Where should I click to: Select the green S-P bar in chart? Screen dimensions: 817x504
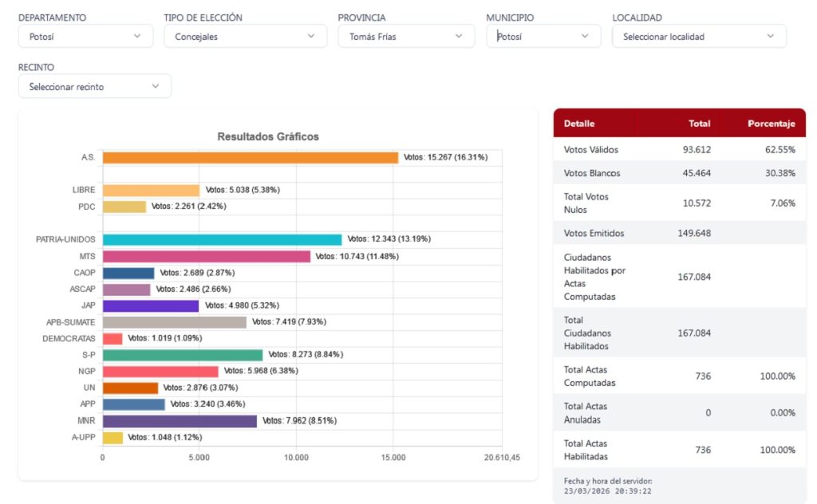pyautogui.click(x=182, y=355)
